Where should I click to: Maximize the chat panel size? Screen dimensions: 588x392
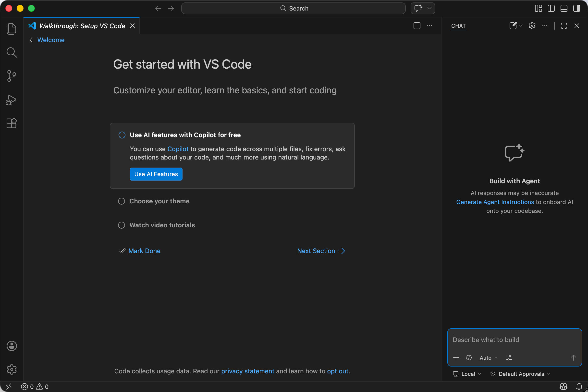tap(564, 26)
